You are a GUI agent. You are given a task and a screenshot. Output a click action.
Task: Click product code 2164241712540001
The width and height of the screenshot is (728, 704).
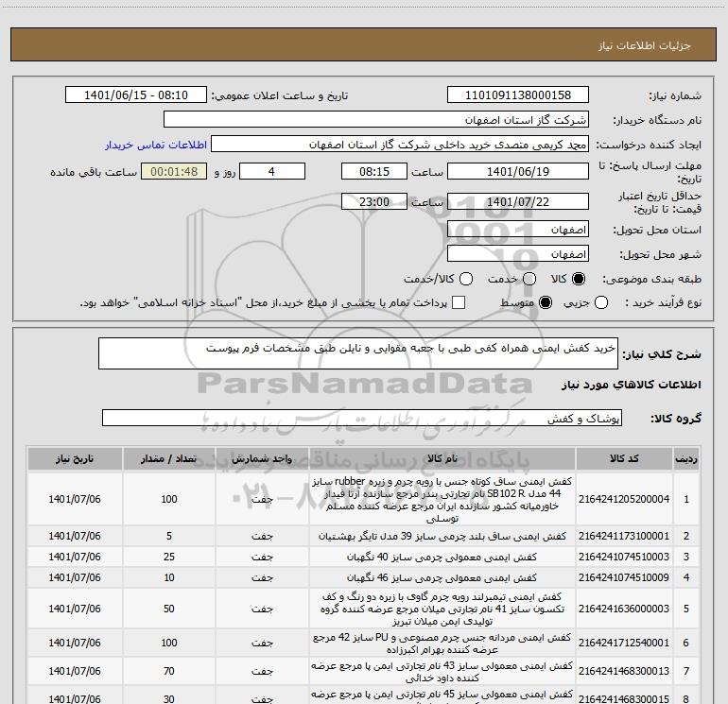624,643
